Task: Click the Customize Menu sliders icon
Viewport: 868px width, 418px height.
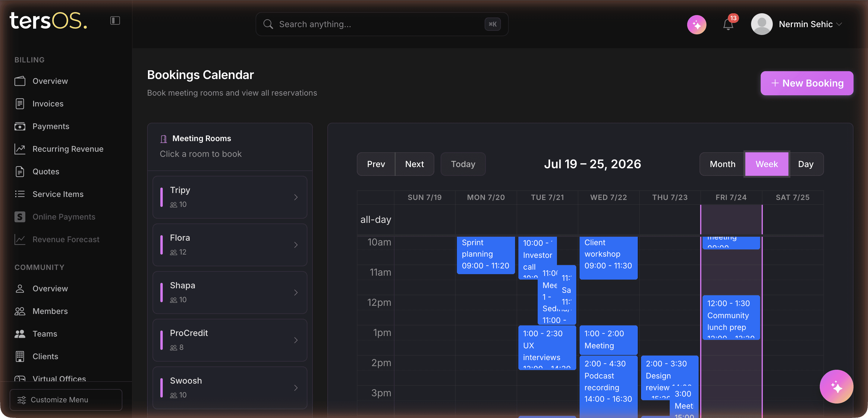Action: 22,400
